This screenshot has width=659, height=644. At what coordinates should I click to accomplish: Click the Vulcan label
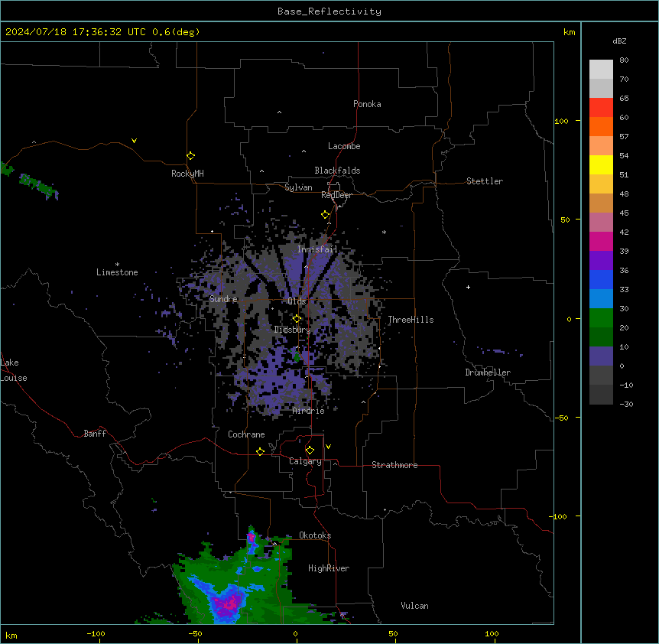pos(415,606)
